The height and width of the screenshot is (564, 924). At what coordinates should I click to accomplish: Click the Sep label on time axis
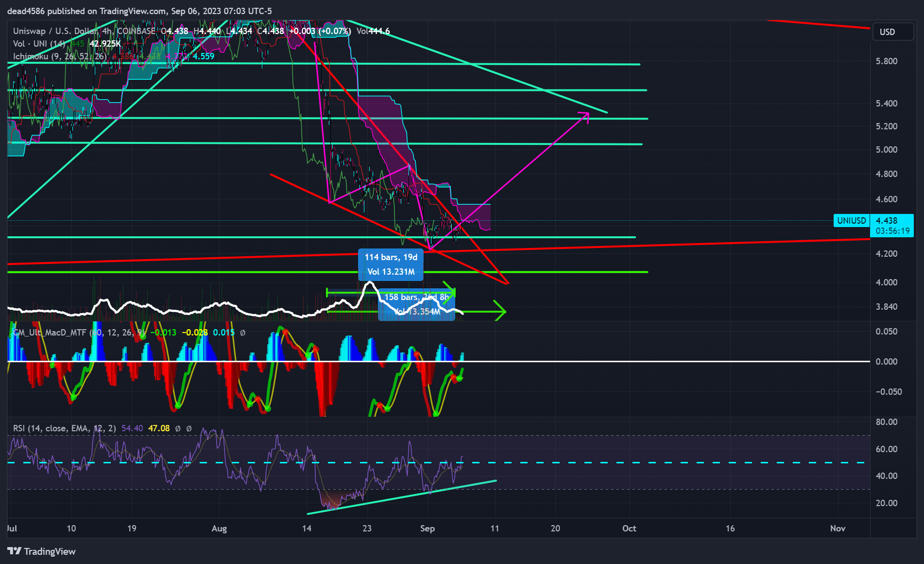coord(427,528)
